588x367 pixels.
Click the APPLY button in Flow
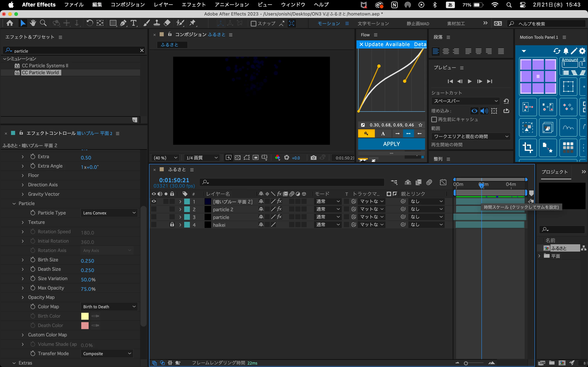(391, 144)
